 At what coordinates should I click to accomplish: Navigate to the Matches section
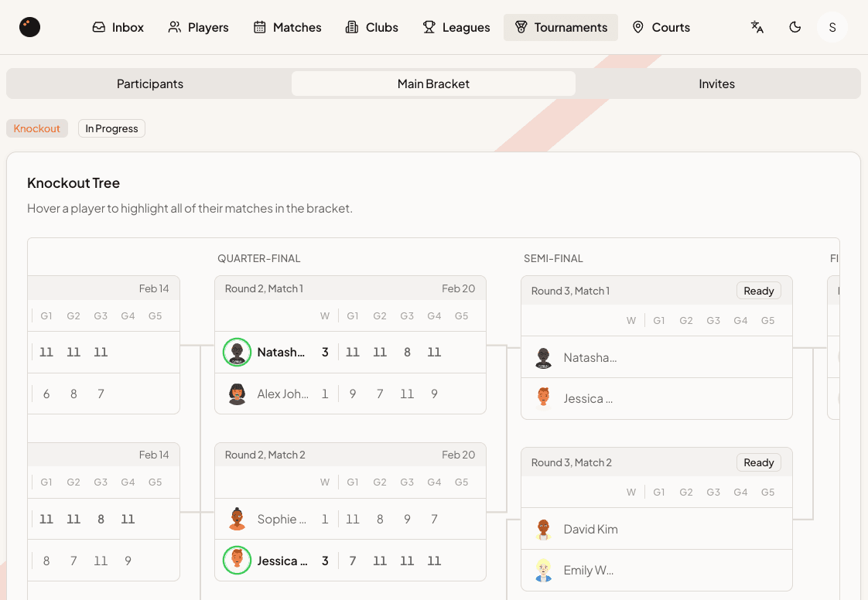click(x=287, y=27)
